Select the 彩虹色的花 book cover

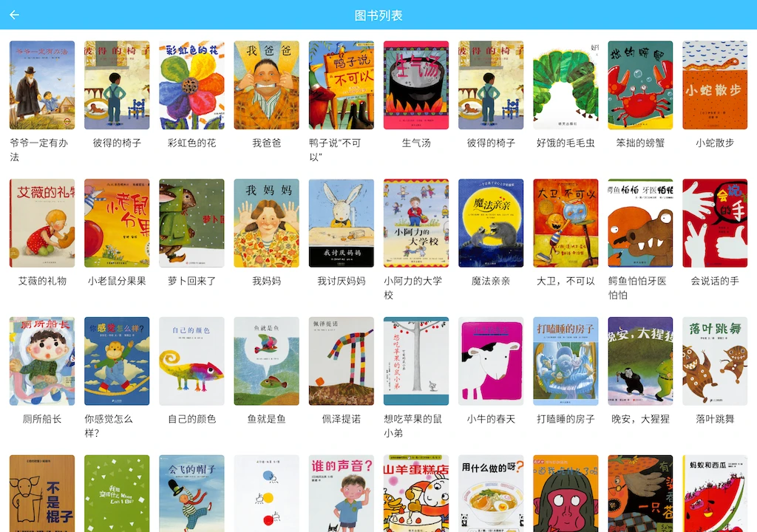(191, 85)
